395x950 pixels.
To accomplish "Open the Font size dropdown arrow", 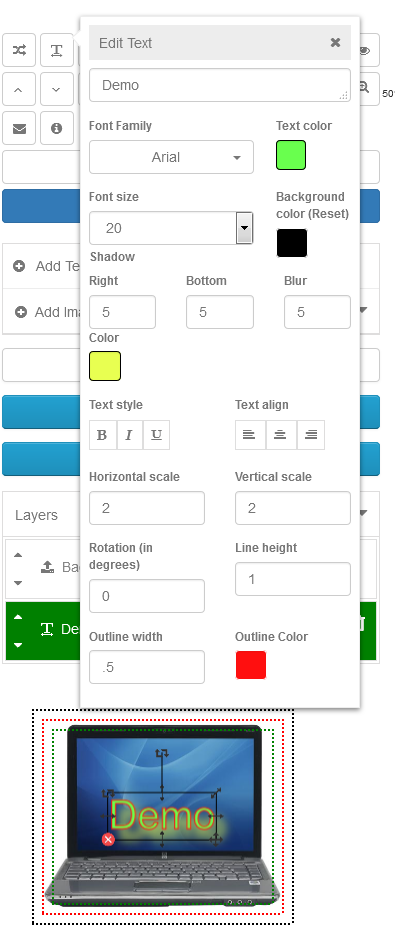I will point(244,228).
